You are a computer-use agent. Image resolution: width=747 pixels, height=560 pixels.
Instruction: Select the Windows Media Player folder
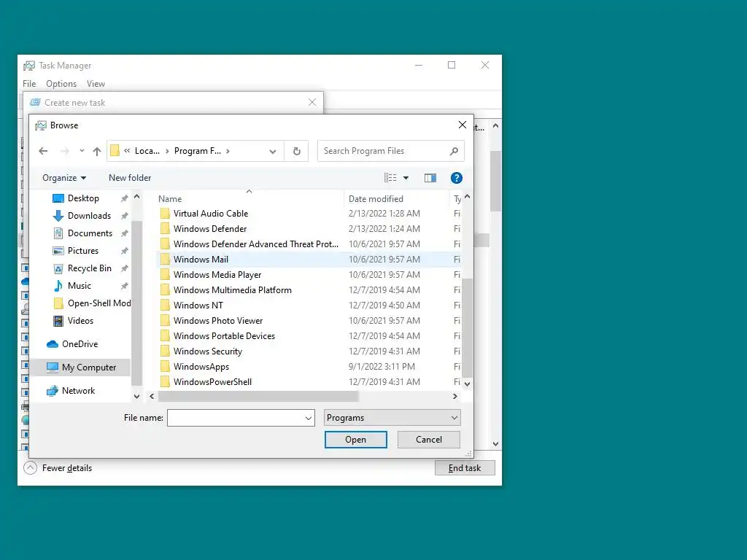click(217, 275)
